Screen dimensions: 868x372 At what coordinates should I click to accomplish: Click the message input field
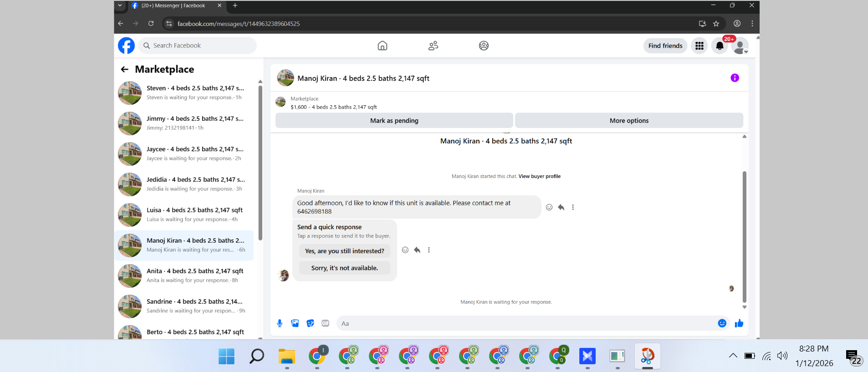[x=526, y=323]
